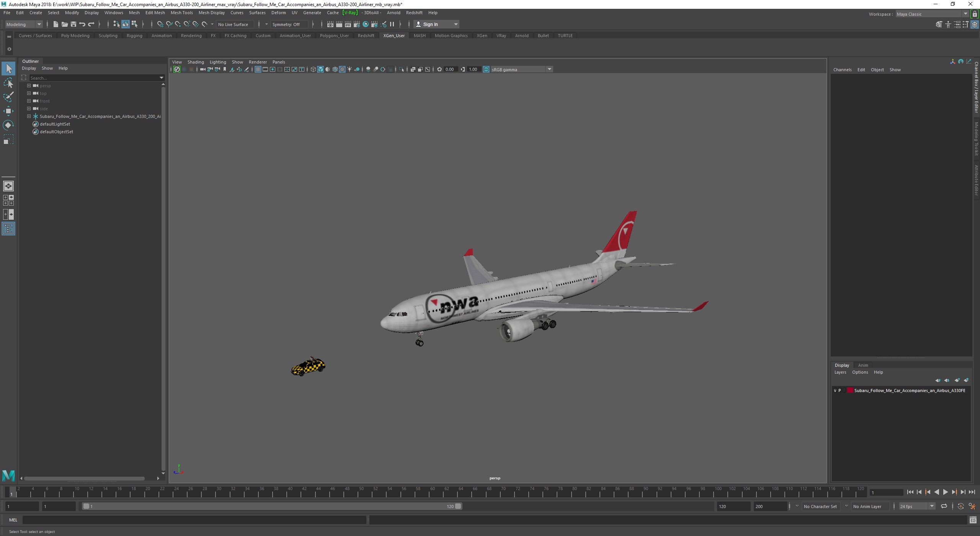This screenshot has height=536, width=980.
Task: Open the Layers menu in Layer Editor
Action: pos(840,372)
